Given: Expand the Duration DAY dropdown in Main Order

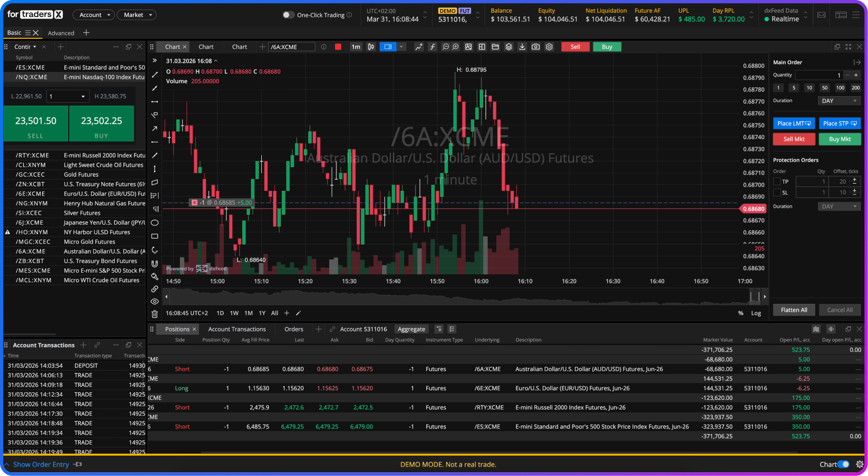Looking at the screenshot, I should click(839, 100).
